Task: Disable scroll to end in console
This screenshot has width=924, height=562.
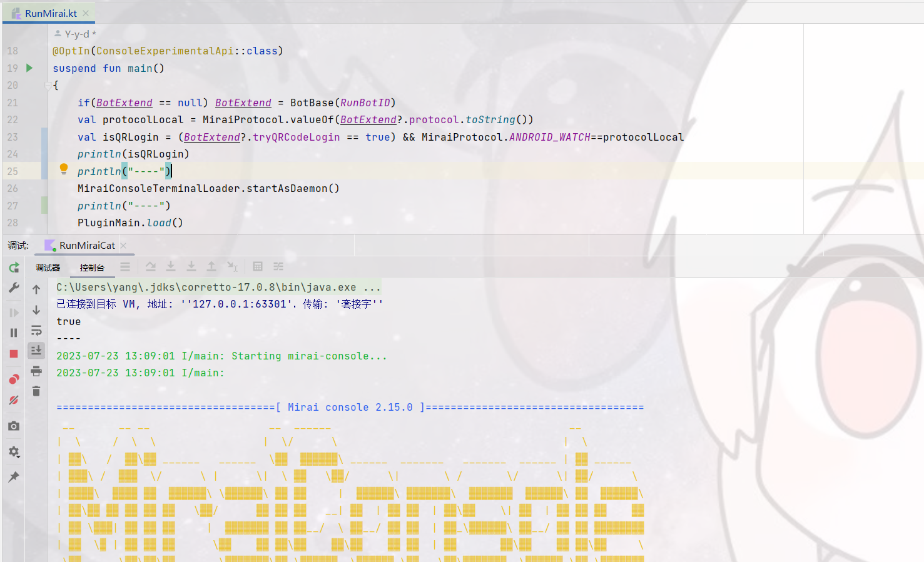Action: (x=36, y=351)
